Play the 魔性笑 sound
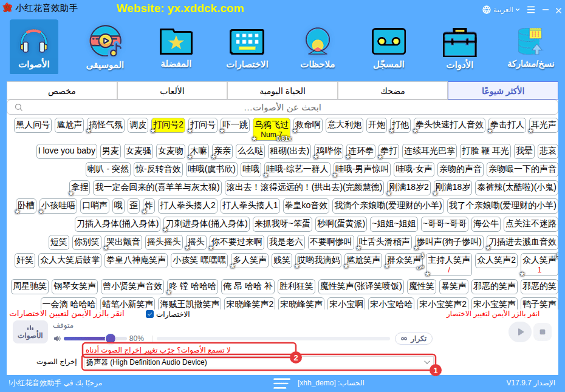Image resolution: width=565 pixels, height=392 pixels. pos(422,286)
